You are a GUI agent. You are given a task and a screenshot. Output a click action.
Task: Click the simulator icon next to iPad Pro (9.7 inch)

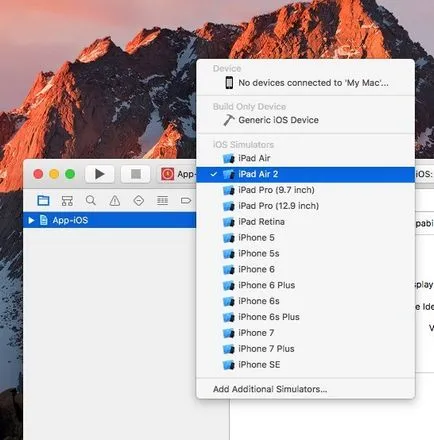tap(229, 190)
